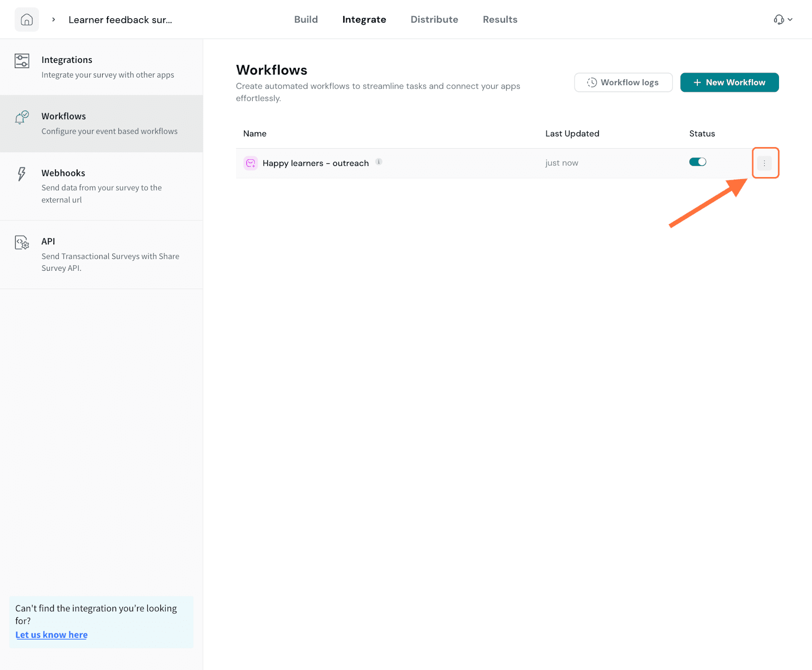Switch to the Build tab
The height and width of the screenshot is (670, 812).
pos(306,20)
